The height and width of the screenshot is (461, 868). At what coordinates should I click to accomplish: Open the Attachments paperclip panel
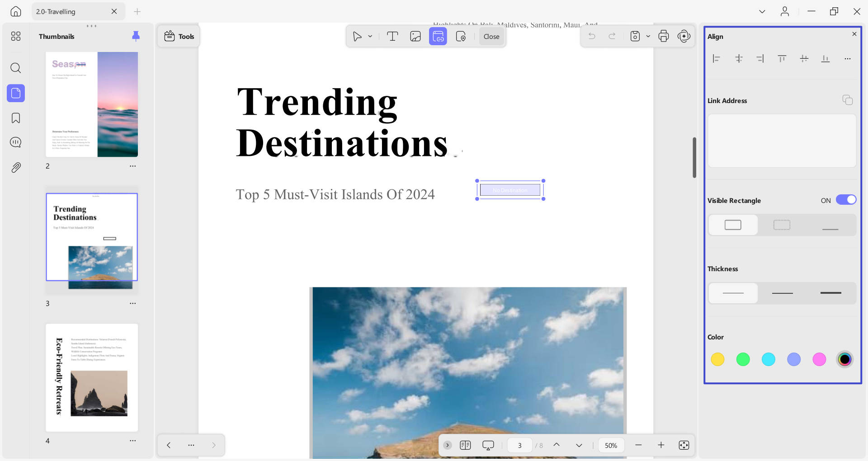tap(16, 168)
